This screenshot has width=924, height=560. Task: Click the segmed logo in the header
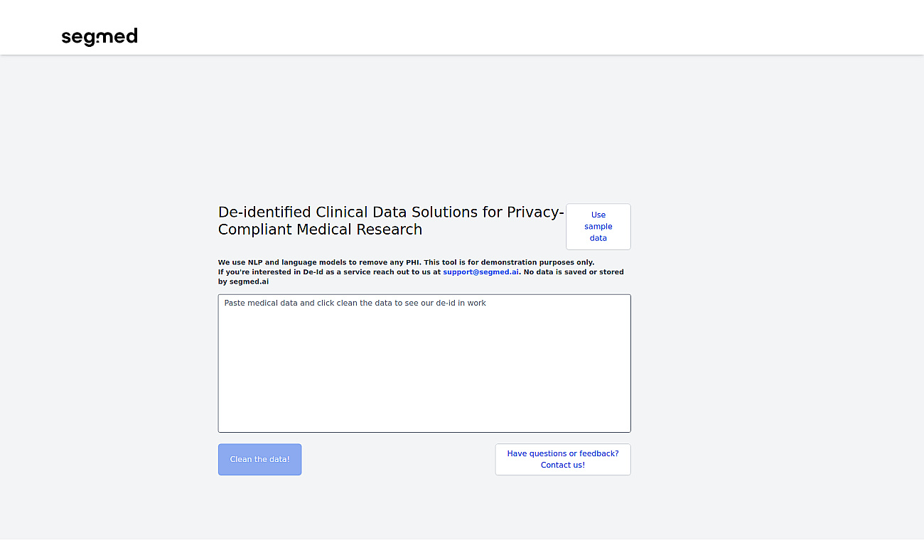pos(100,36)
